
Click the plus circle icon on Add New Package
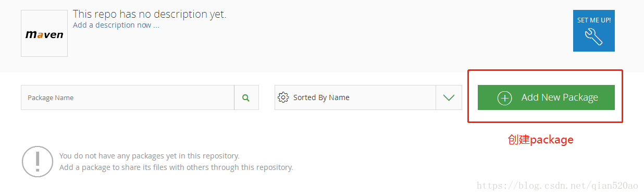(504, 97)
